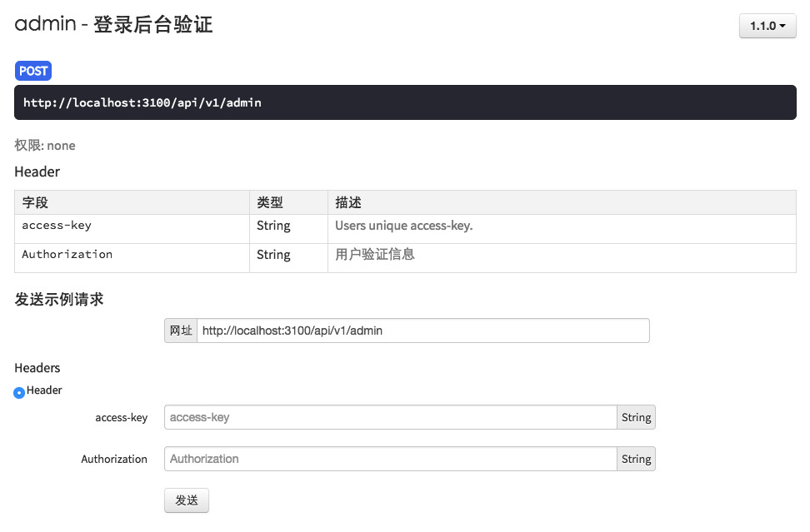The width and height of the screenshot is (810, 532).
Task: Focus the 网址 URL input field
Action: pos(422,331)
